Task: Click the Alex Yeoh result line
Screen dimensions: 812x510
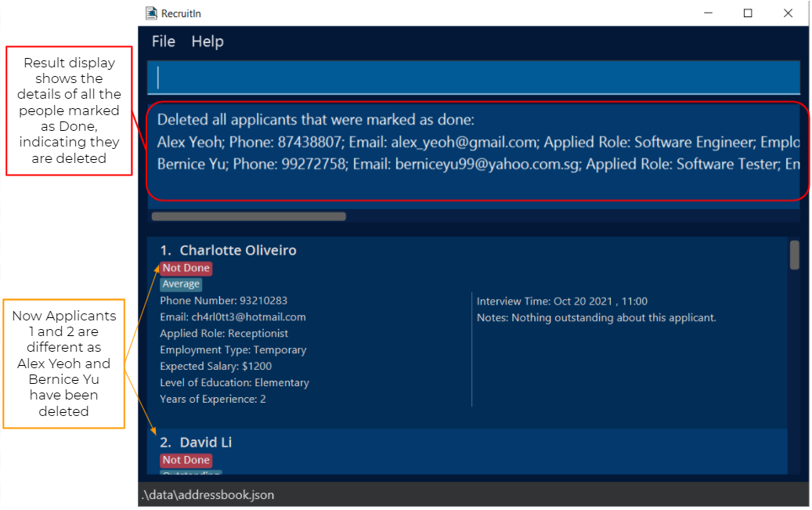Action: (x=478, y=142)
